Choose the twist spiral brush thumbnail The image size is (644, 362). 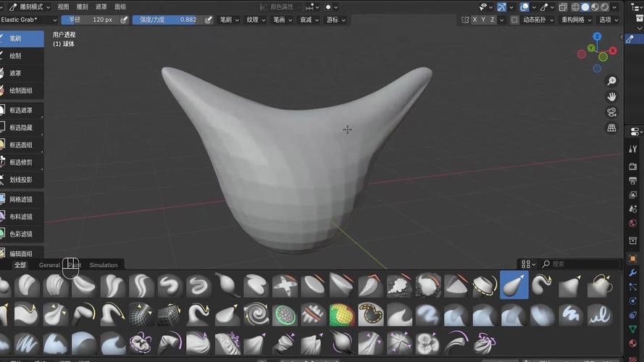(256, 315)
